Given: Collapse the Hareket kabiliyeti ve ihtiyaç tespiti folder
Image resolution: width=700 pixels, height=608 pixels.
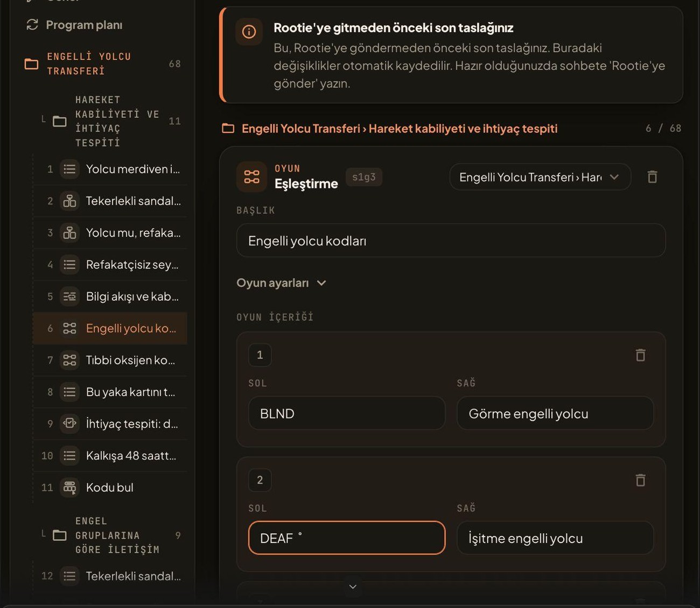Looking at the screenshot, I should (111, 121).
